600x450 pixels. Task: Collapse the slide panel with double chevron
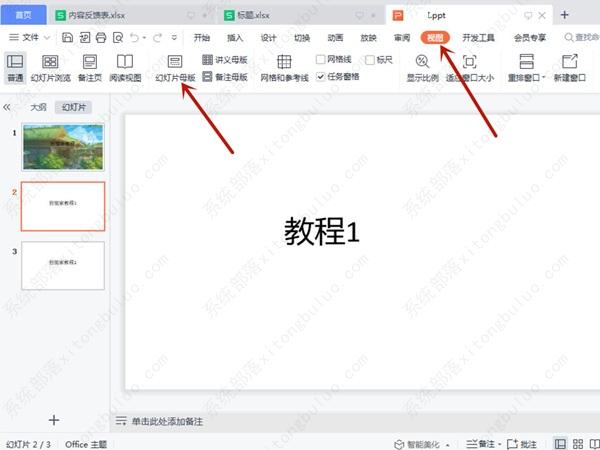click(x=7, y=108)
